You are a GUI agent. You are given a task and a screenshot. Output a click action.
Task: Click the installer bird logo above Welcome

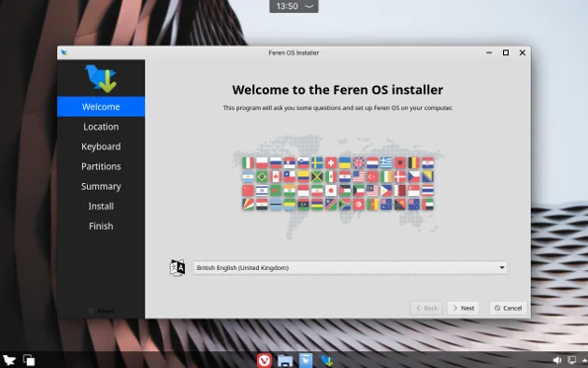click(x=101, y=78)
